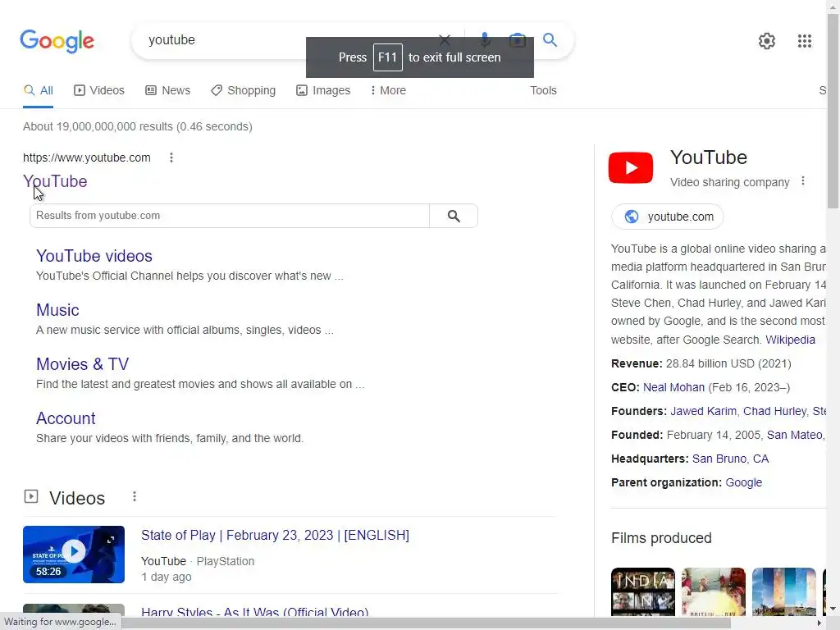Open knowledge panel options dots
This screenshot has width=840, height=630.
[802, 181]
